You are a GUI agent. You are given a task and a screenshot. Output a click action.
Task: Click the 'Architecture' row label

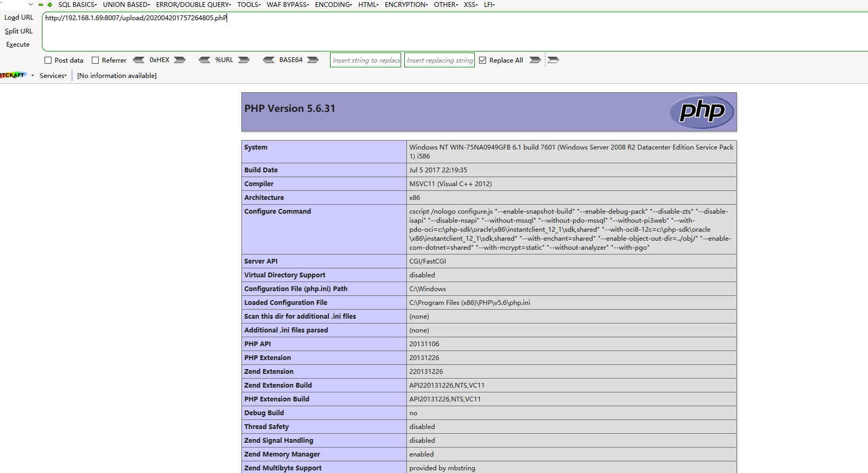point(264,198)
